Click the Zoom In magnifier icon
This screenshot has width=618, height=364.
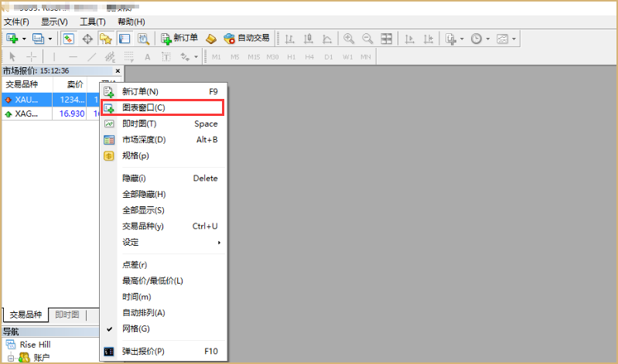(349, 38)
